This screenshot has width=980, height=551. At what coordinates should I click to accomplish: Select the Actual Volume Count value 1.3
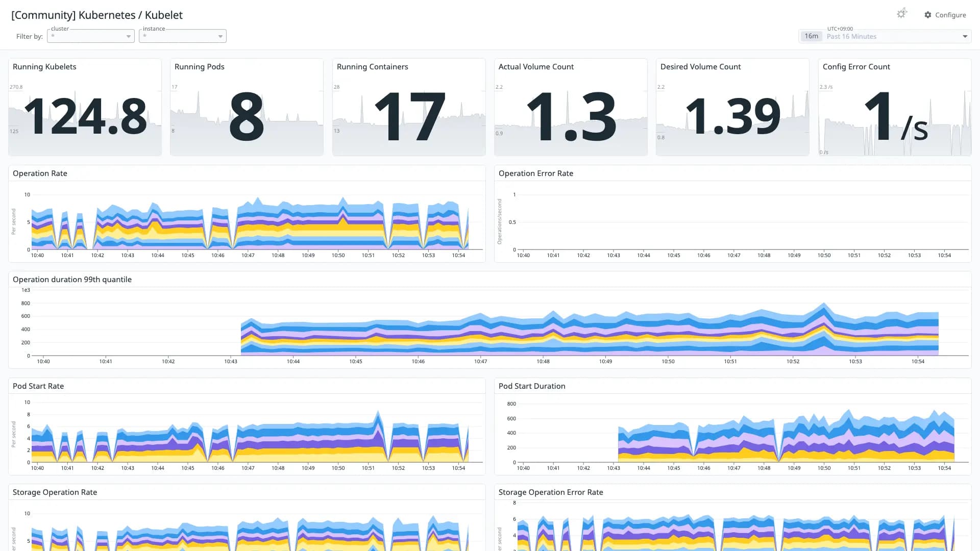571,117
